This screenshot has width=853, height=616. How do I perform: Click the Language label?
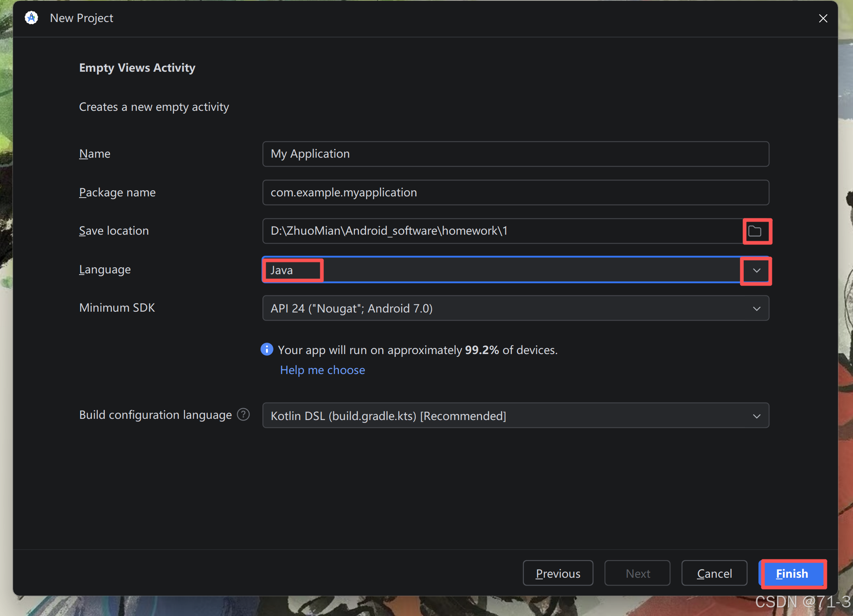[105, 269]
